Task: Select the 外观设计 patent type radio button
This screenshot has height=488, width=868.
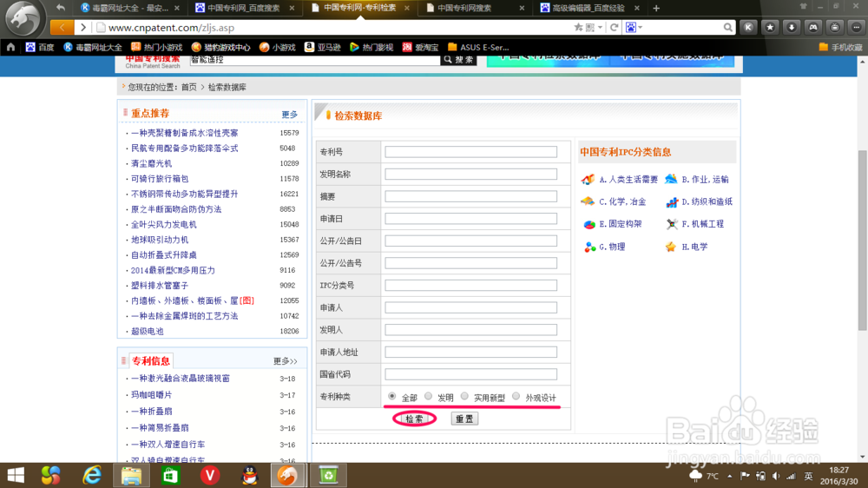Action: (x=516, y=396)
